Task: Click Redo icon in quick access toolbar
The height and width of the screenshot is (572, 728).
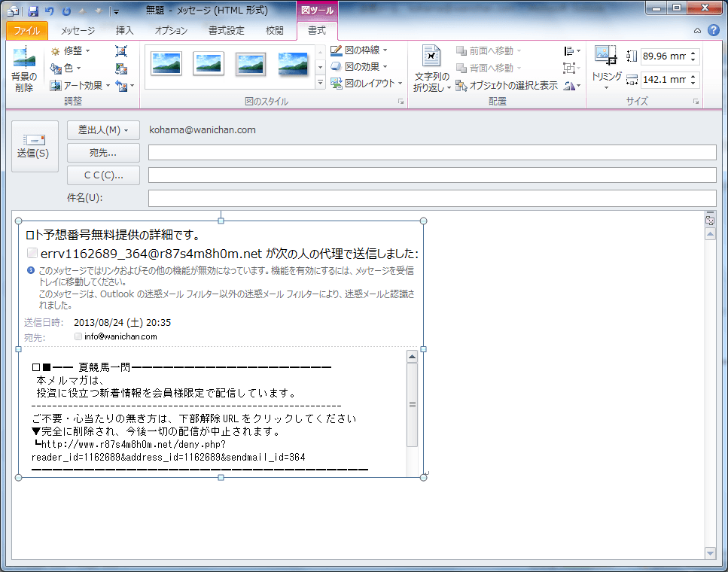Action: [66, 11]
